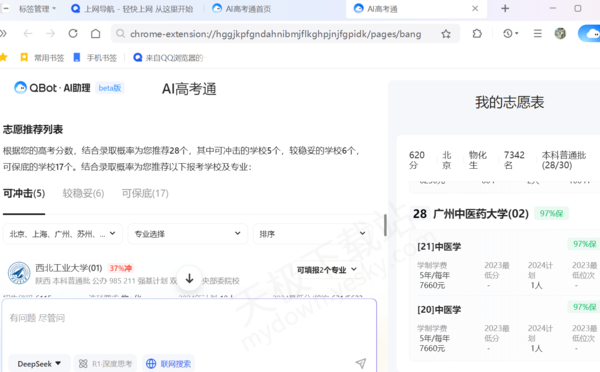Click the 620分 score info
Viewport: 600px width, 372px height.
pos(417,160)
